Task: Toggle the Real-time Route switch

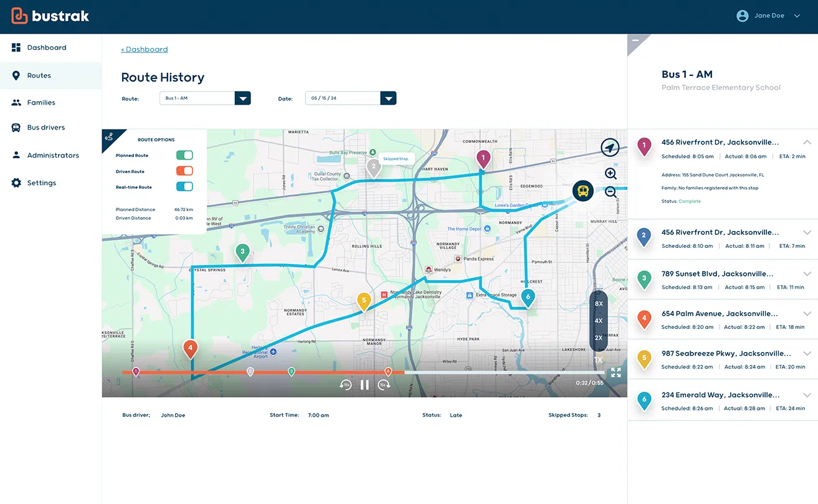Action: (x=184, y=187)
